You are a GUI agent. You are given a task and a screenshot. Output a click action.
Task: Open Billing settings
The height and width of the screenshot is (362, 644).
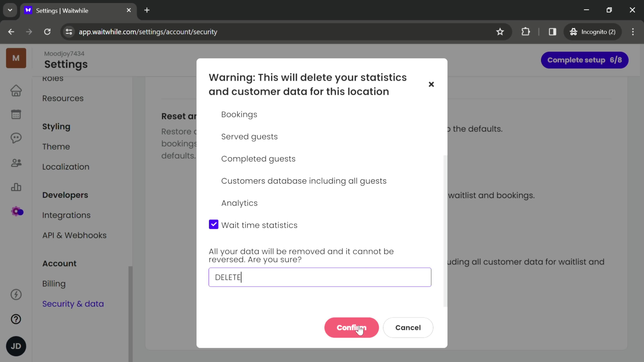click(x=54, y=284)
